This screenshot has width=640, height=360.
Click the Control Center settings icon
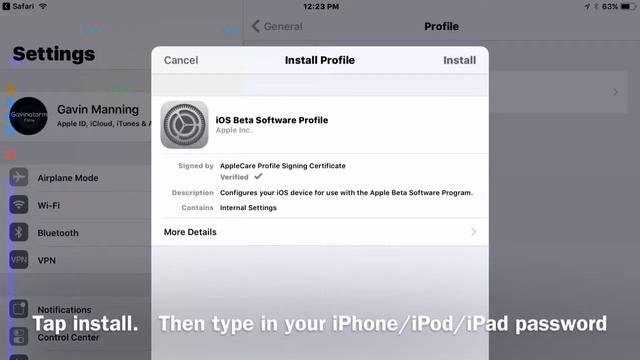point(19,336)
